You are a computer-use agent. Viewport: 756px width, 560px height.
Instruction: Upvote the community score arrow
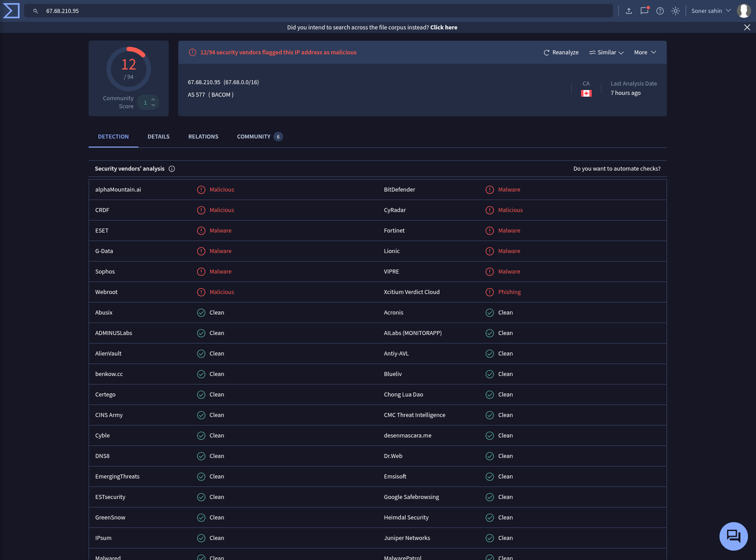coord(153,99)
